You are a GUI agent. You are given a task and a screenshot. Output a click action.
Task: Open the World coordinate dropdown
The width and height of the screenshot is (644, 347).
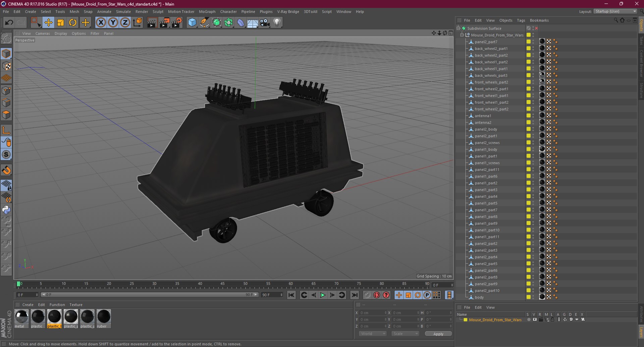coord(373,334)
